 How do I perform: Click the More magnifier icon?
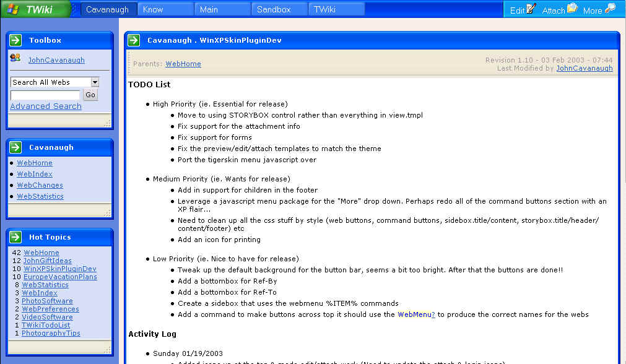[x=610, y=9]
